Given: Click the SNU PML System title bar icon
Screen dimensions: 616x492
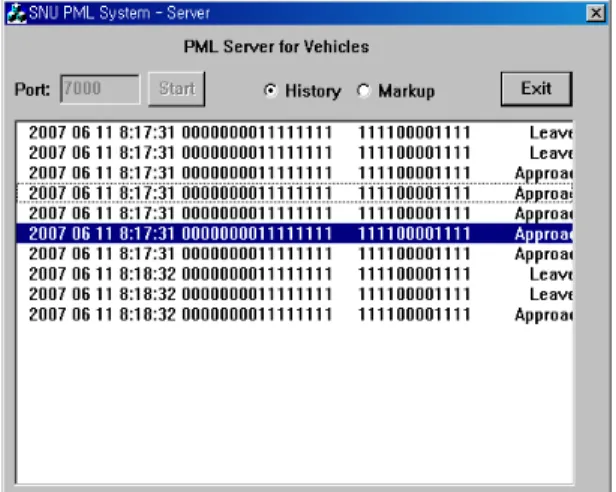Looking at the screenshot, I should [x=16, y=14].
